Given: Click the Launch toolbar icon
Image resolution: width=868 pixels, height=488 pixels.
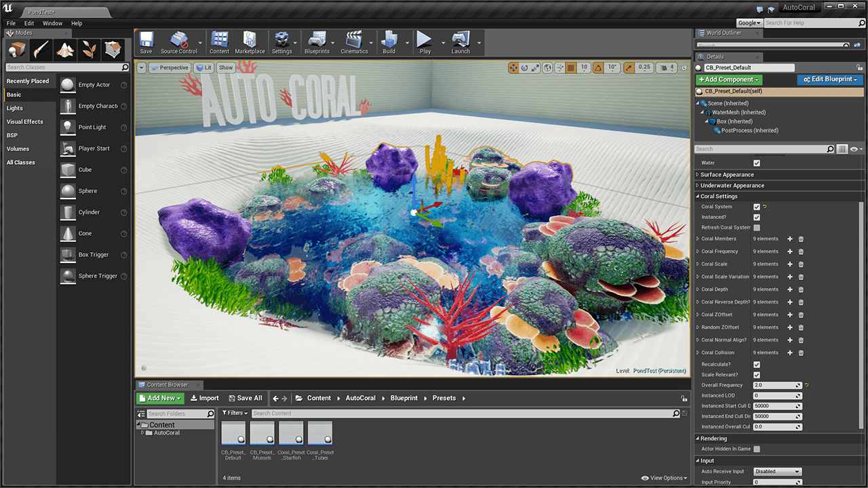Looking at the screenshot, I should (x=460, y=42).
